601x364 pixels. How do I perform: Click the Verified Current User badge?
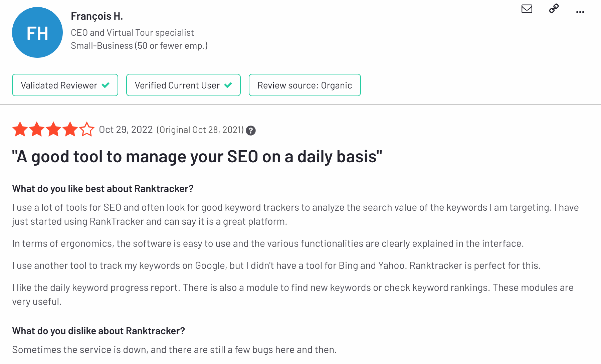tap(183, 85)
